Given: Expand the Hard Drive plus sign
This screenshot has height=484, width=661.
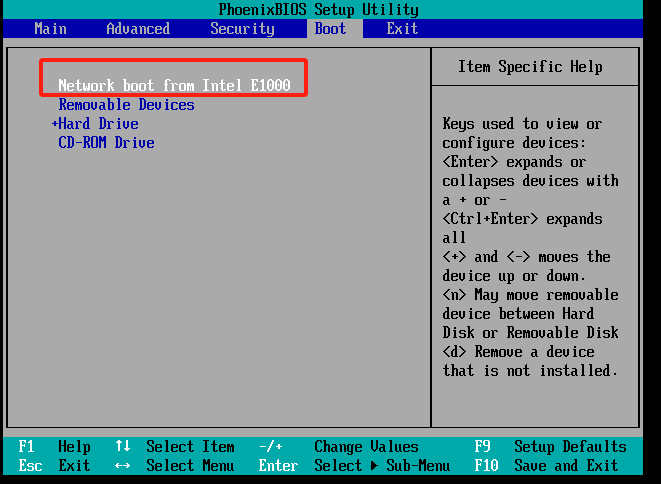Looking at the screenshot, I should point(54,124).
